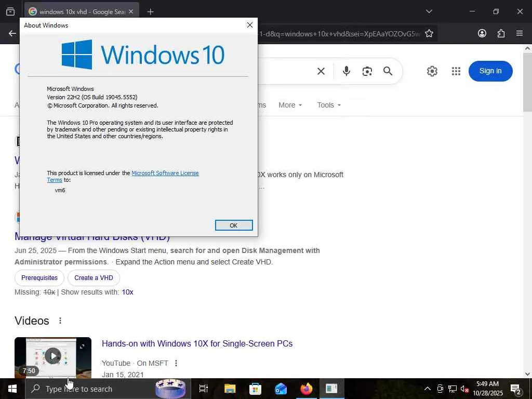The width and height of the screenshot is (532, 399).
Task: Select the winver app icon on the taskbar
Action: [331, 389]
